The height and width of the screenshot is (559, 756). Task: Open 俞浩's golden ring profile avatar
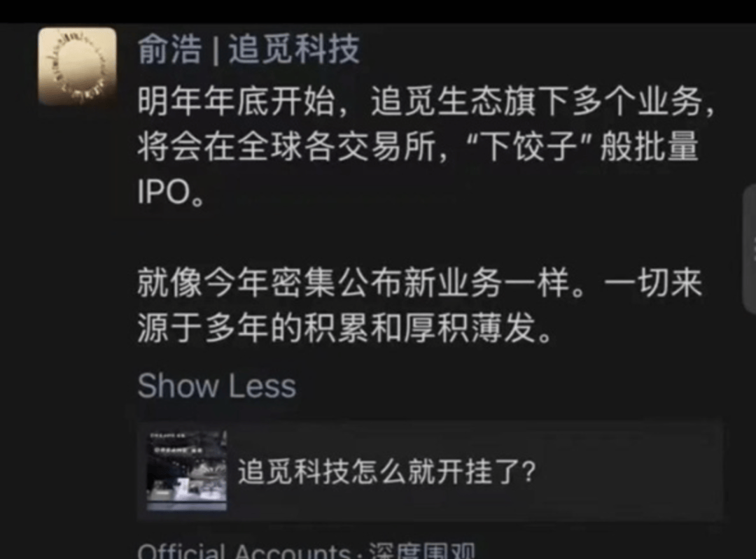click(77, 66)
